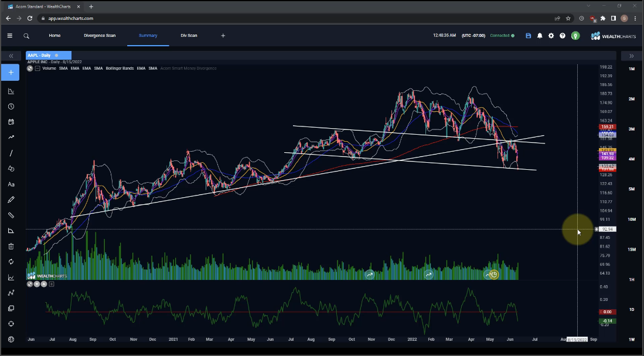
Task: Switch to the Div Scan tab
Action: pos(189,36)
